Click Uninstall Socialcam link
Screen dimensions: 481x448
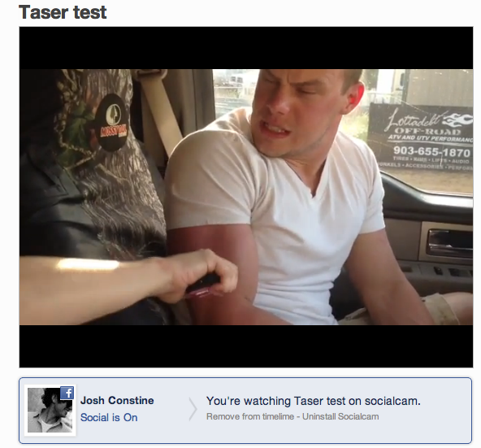point(340,416)
